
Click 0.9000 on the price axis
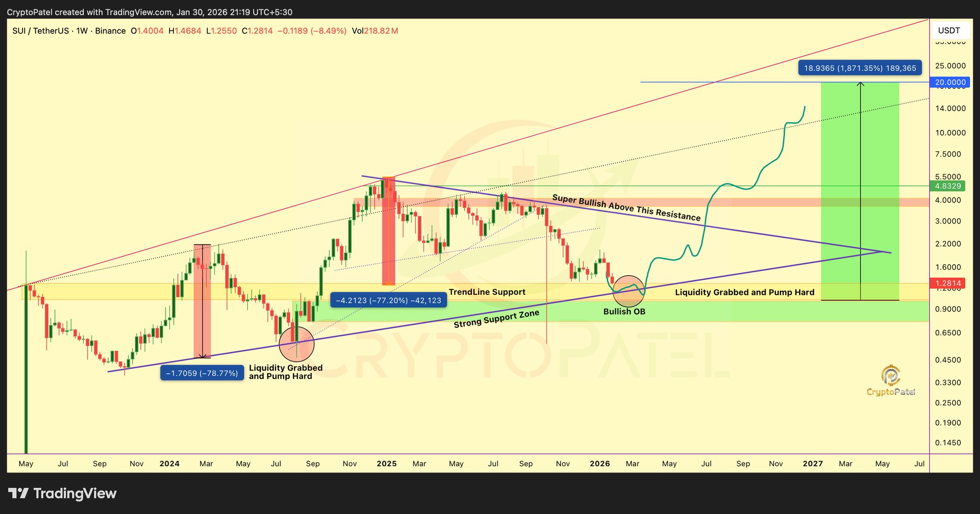coord(948,309)
